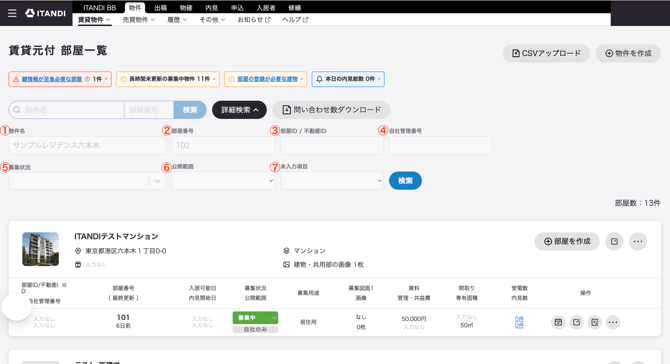Open the お知らせ link
The width and height of the screenshot is (670, 364).
pyautogui.click(x=254, y=20)
